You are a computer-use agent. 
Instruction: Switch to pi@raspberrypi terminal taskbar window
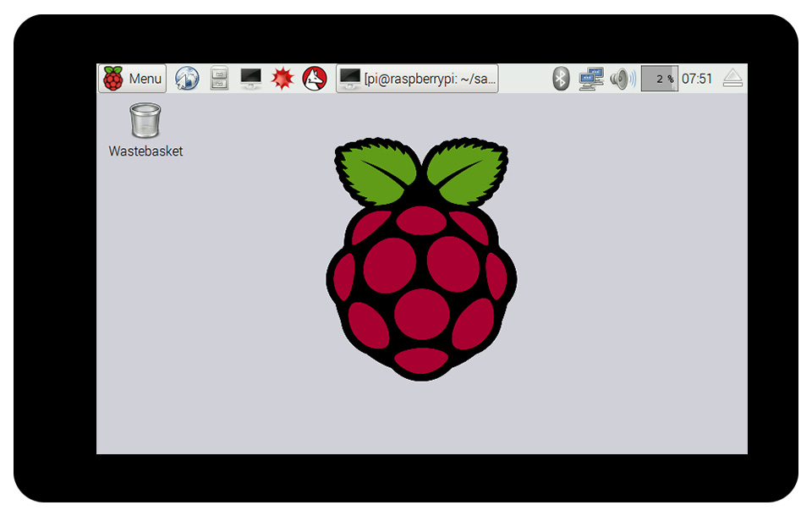pos(417,79)
